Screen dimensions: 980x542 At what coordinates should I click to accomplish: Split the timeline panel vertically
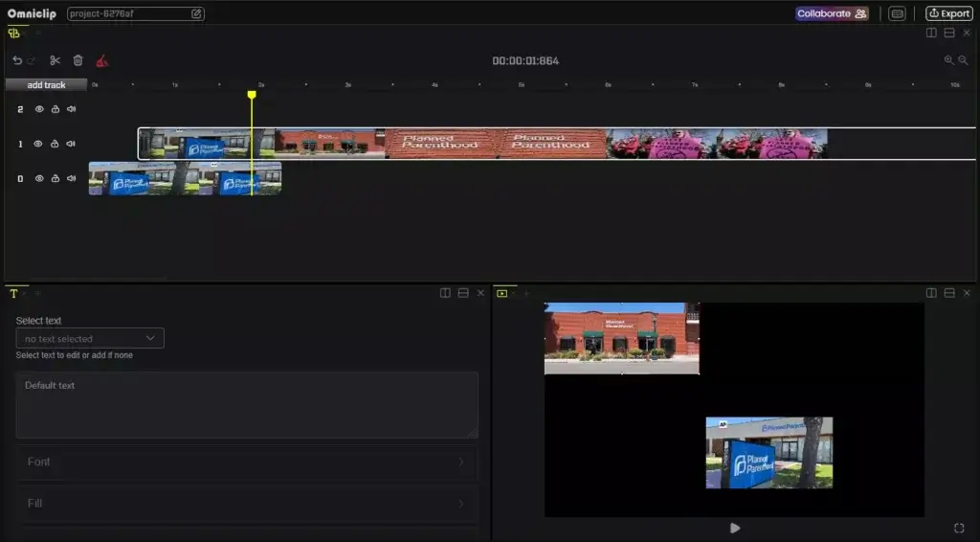[931, 33]
